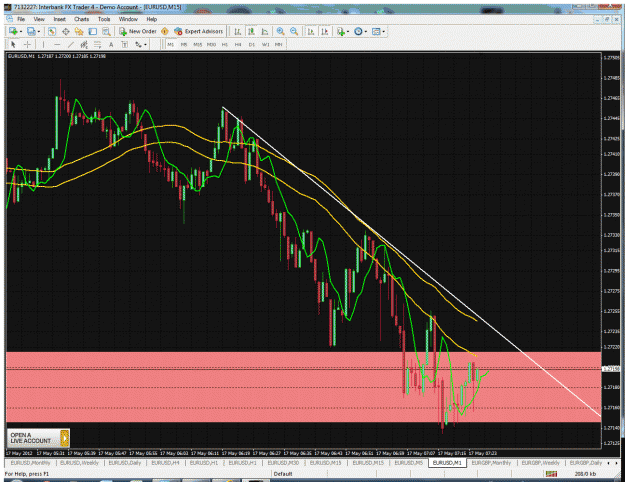The height and width of the screenshot is (482, 625).
Task: Switch timeframe to H4
Action: pos(238,45)
